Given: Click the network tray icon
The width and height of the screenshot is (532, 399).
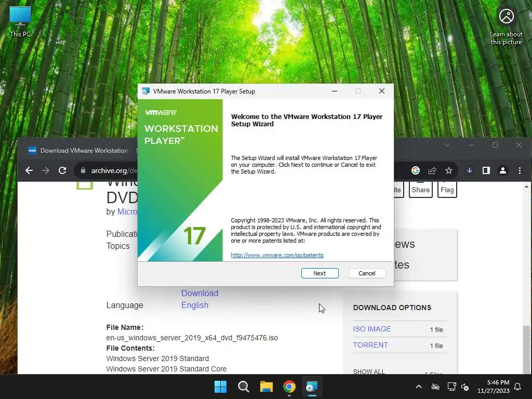Looking at the screenshot, I should [x=451, y=387].
